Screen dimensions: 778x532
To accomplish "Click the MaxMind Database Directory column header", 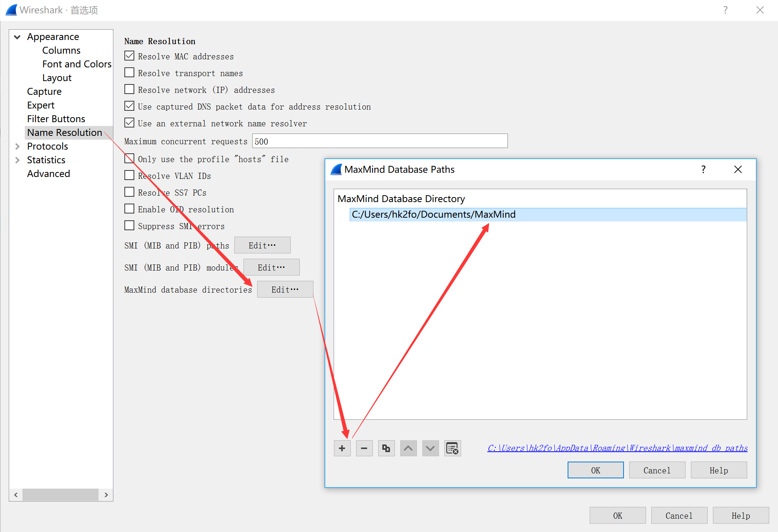I will (401, 199).
